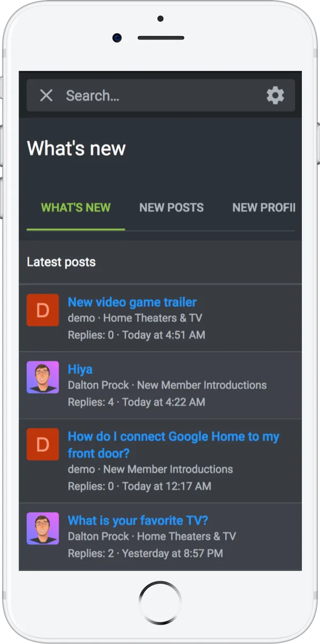Viewport: 320px width, 644px height.
Task: Tap demo's avatar beside New video game trailer
Action: [x=43, y=310]
